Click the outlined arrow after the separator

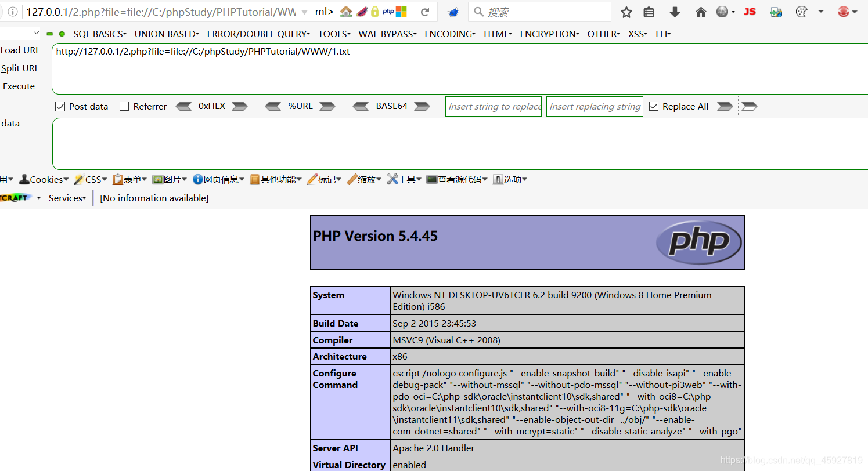pyautogui.click(x=750, y=106)
